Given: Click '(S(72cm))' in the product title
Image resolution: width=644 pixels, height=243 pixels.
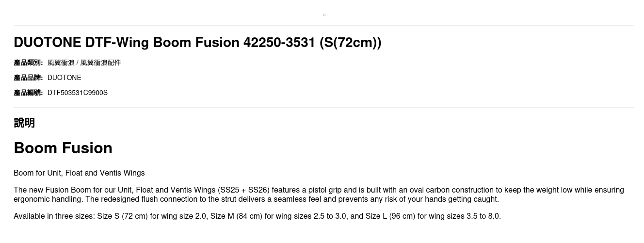Looking at the screenshot, I should [x=350, y=43].
